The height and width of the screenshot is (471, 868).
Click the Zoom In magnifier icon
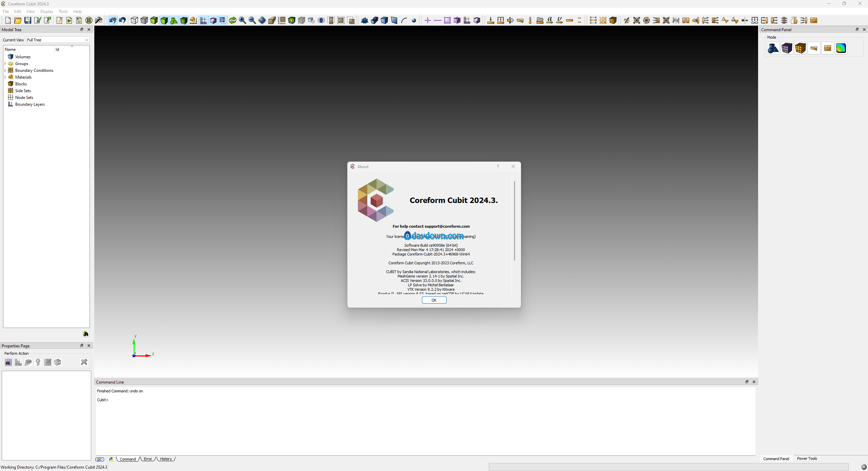click(x=243, y=20)
